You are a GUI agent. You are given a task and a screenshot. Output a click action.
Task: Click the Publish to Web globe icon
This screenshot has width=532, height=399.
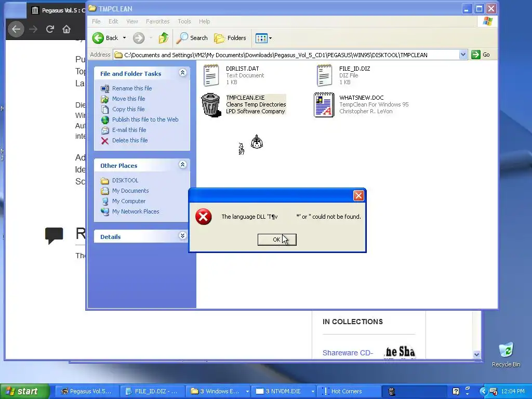[105, 120]
